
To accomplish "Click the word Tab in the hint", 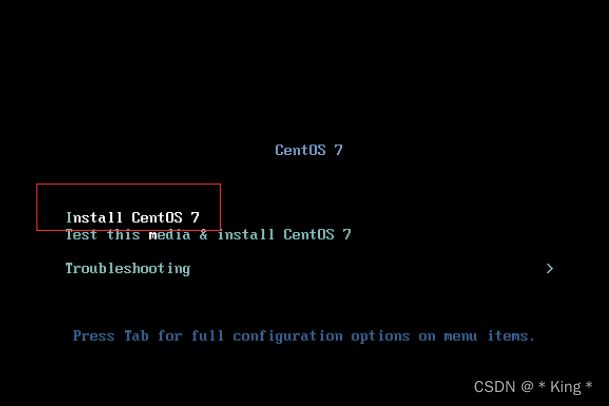I will [x=136, y=336].
